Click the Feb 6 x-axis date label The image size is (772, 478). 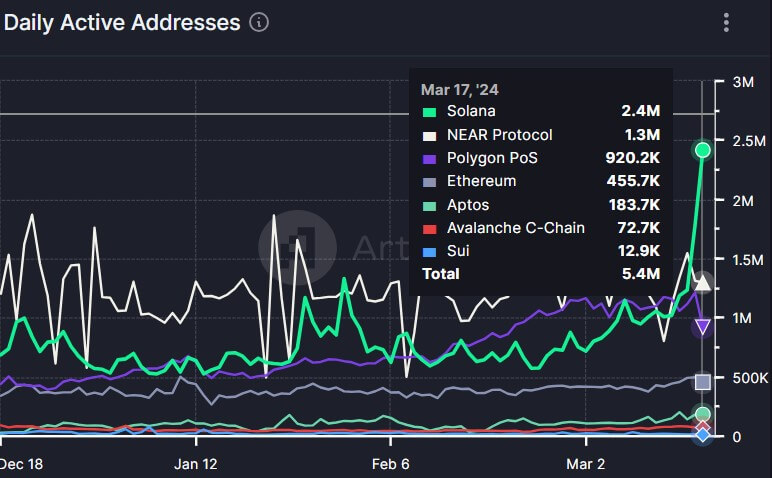coord(392,464)
